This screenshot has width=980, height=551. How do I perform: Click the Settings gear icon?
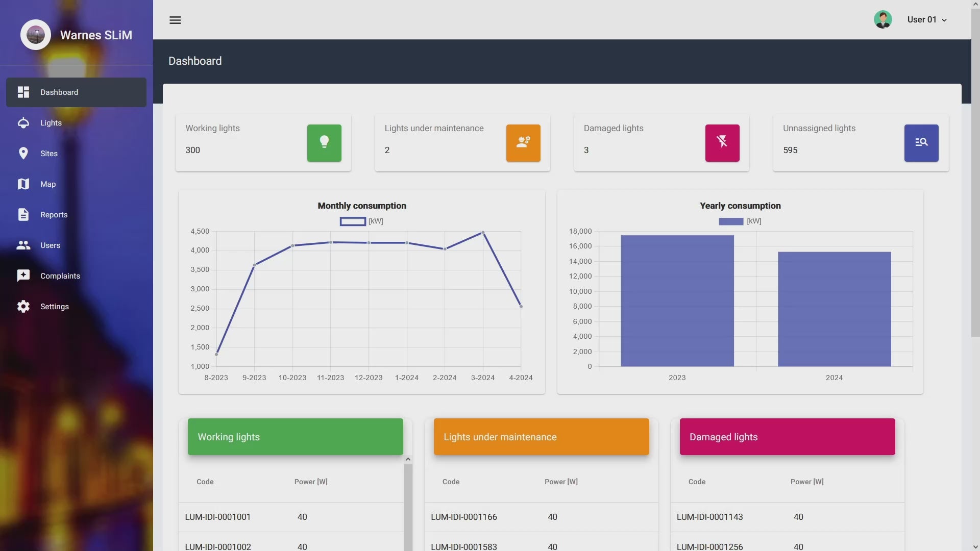(x=23, y=306)
